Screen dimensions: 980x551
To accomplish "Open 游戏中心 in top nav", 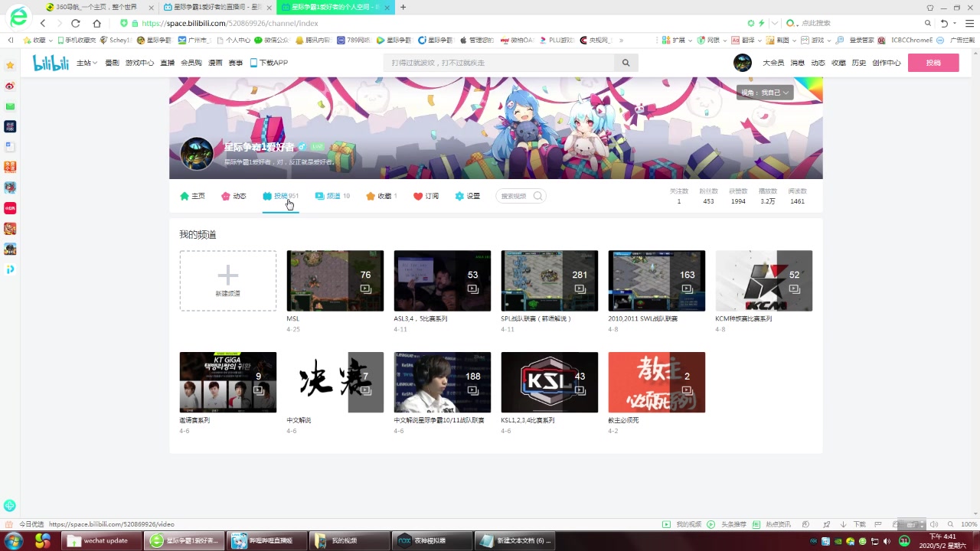I will click(139, 63).
